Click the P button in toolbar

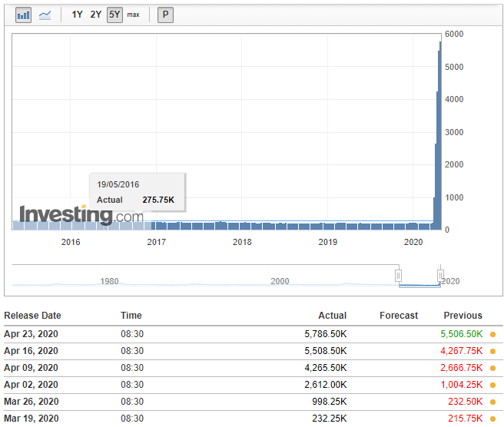pyautogui.click(x=165, y=15)
